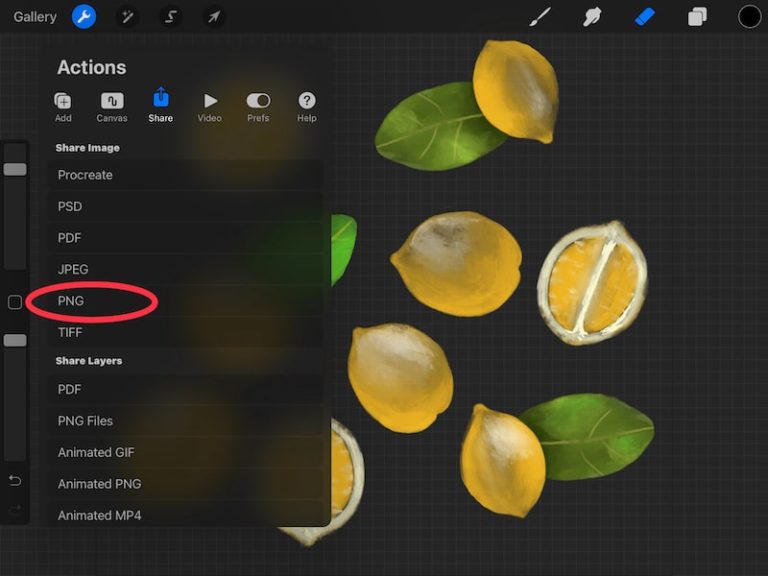The image size is (768, 576).
Task: Tap the redo arrow in sidebar
Action: 15,511
